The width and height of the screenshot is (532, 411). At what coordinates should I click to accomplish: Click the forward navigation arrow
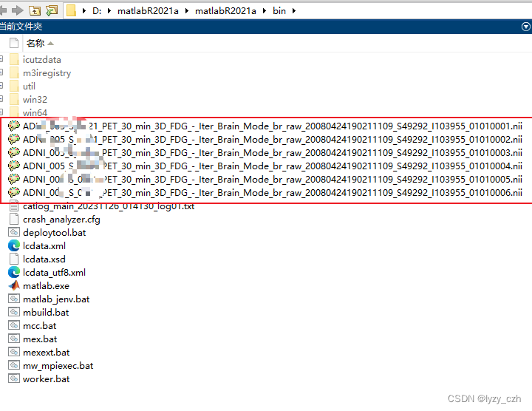[x=17, y=11]
